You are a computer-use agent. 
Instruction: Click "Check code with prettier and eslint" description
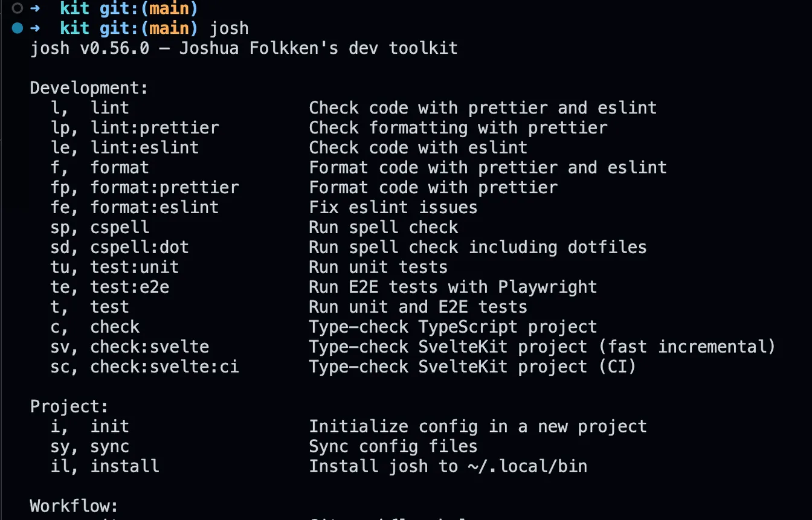click(x=483, y=108)
